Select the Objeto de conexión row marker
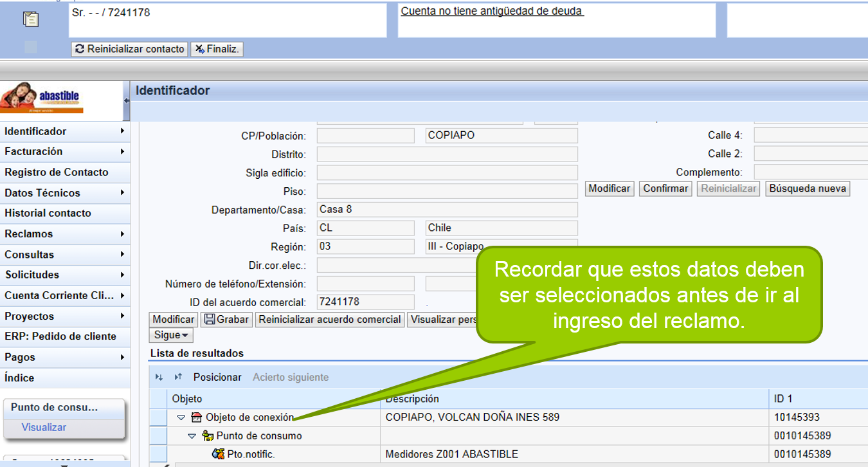Screen dimensions: 868x467 pos(158,417)
